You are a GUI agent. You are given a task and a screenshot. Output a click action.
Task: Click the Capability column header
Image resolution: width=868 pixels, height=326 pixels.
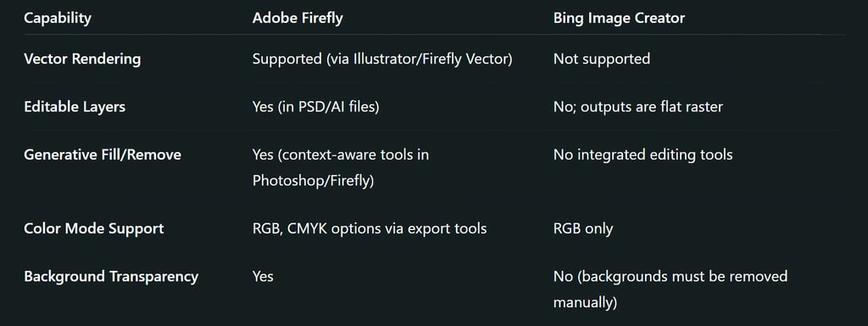58,19
